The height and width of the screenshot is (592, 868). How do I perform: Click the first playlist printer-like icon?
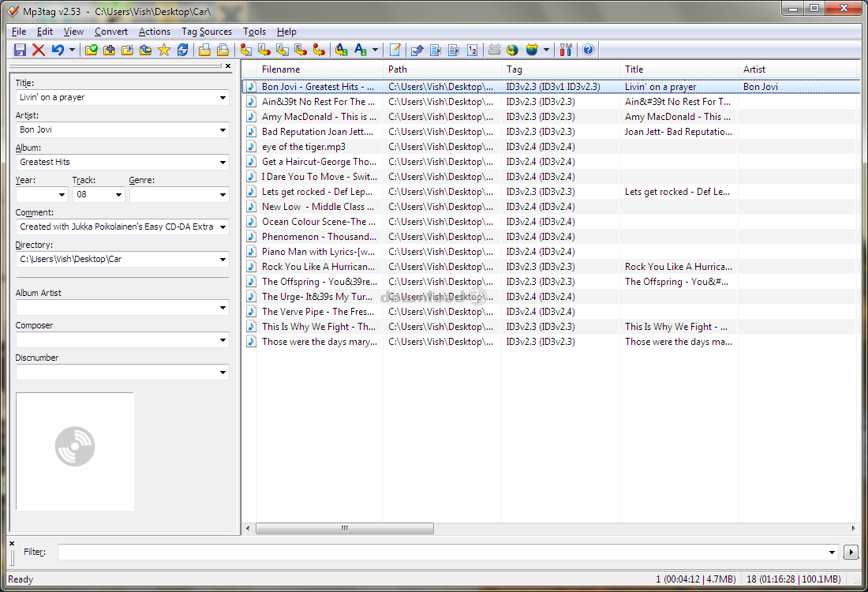[x=204, y=50]
